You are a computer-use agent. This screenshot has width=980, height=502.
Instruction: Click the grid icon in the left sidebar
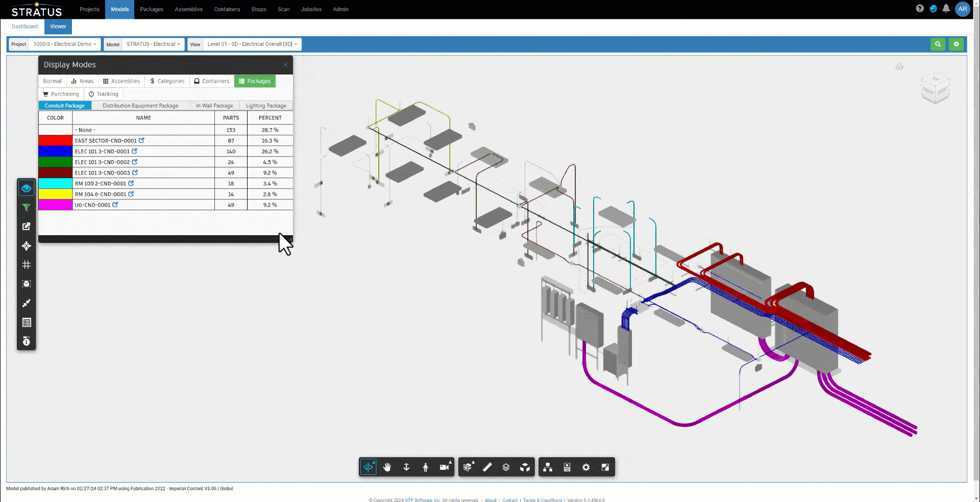[x=26, y=265]
